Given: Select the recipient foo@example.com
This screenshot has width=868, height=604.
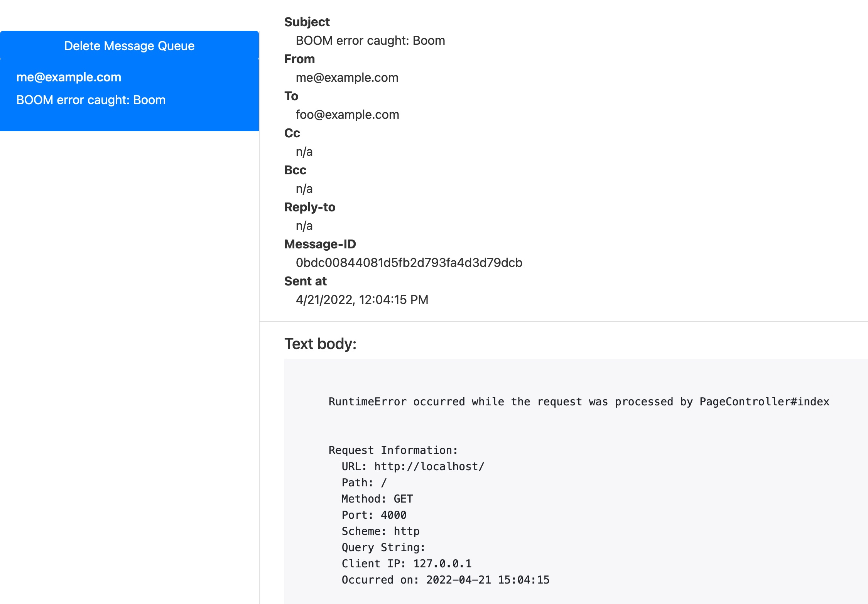Looking at the screenshot, I should 348,115.
